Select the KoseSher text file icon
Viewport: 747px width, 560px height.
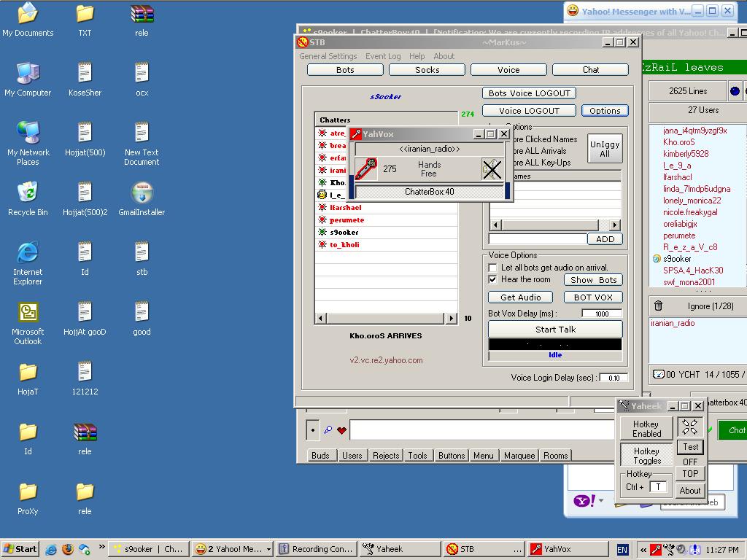(x=85, y=79)
